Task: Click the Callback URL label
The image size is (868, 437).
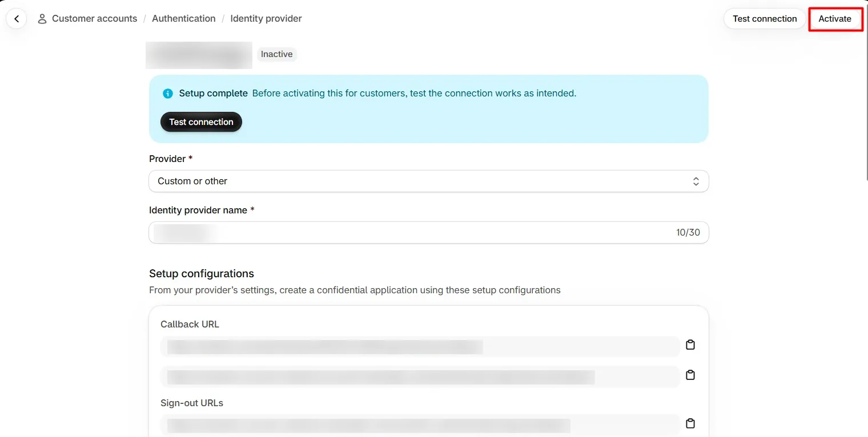Action: (190, 324)
